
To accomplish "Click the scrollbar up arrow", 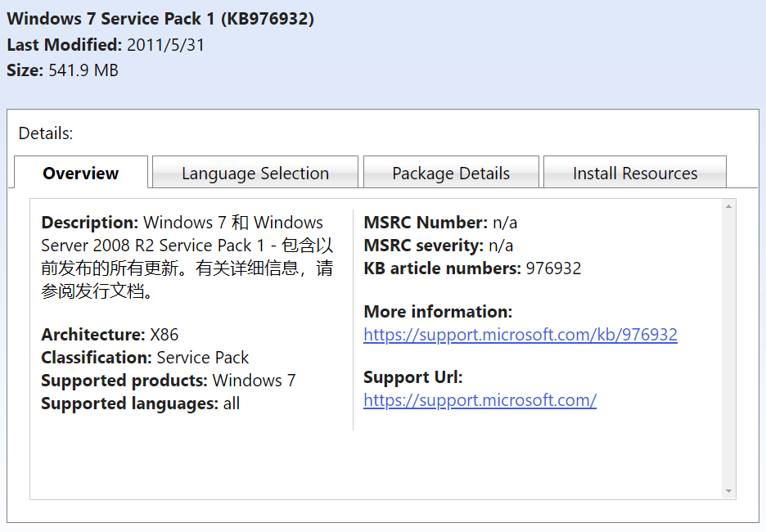I will coord(728,205).
